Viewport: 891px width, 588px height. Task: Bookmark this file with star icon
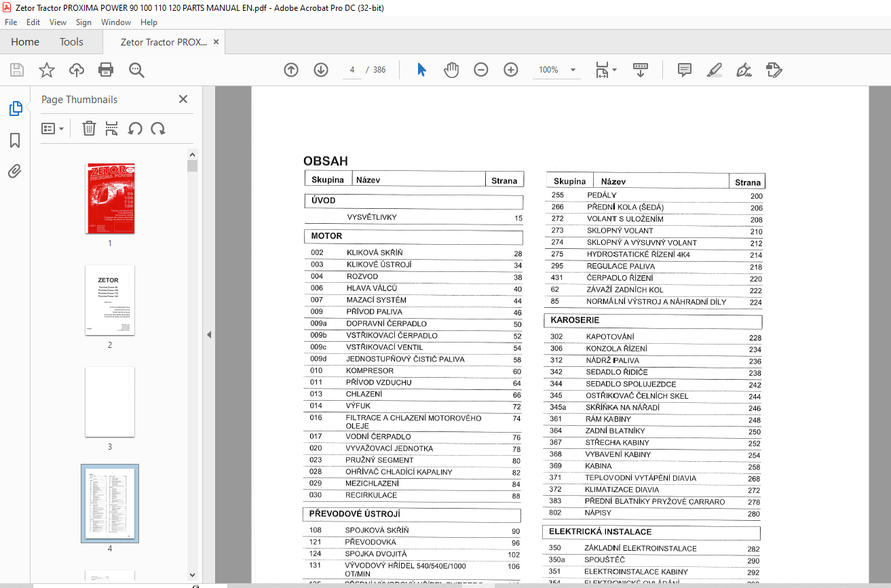pyautogui.click(x=46, y=70)
